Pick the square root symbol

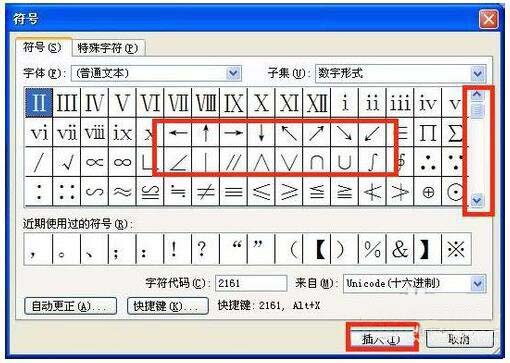pyautogui.click(x=67, y=162)
